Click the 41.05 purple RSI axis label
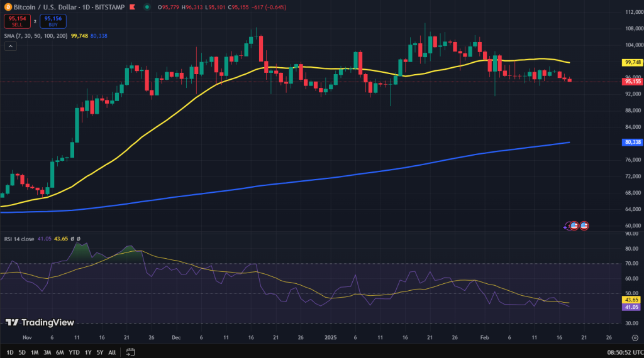This screenshot has height=358, width=644. click(x=631, y=307)
